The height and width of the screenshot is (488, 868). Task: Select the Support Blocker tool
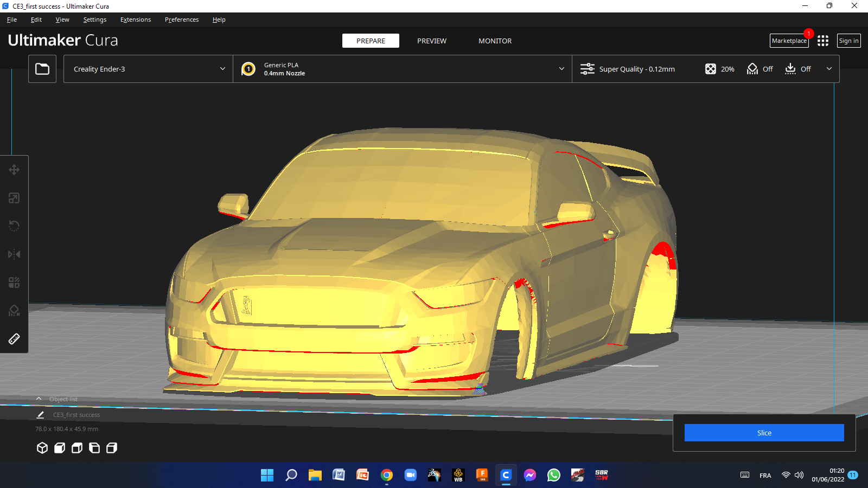pos(14,311)
